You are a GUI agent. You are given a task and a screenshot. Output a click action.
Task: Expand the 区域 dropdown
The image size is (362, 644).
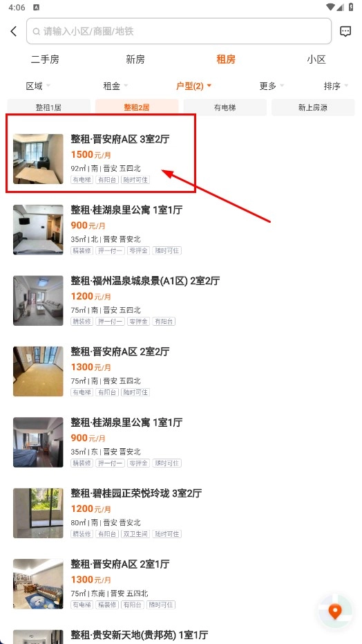pyautogui.click(x=38, y=86)
